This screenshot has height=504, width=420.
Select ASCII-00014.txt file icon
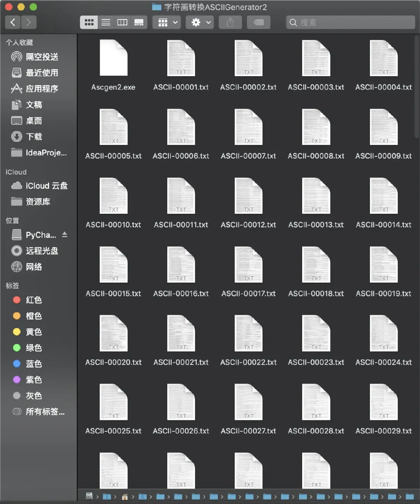click(383, 196)
